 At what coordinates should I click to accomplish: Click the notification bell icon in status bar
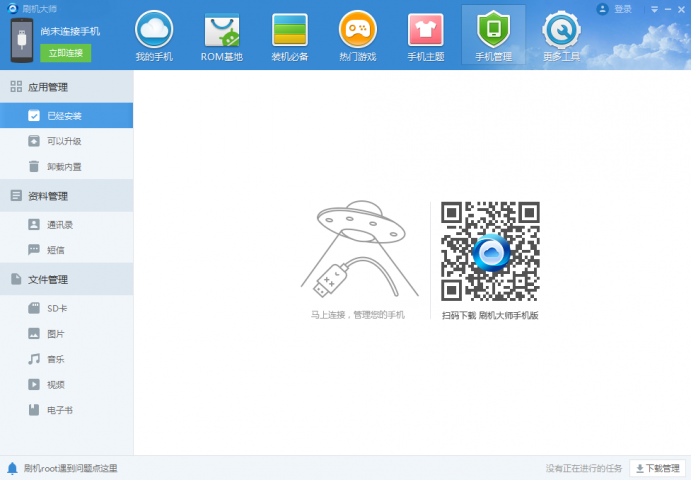tap(12, 468)
